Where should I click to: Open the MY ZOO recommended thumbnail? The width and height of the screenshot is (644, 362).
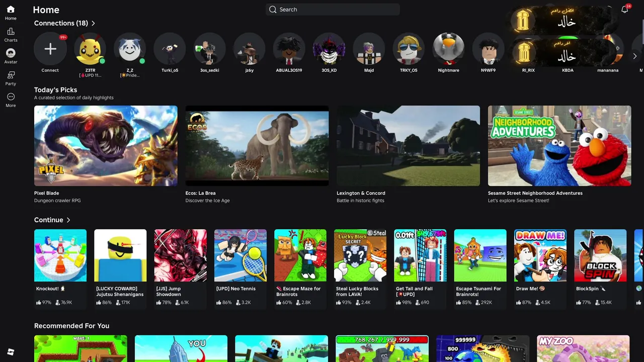click(x=583, y=348)
